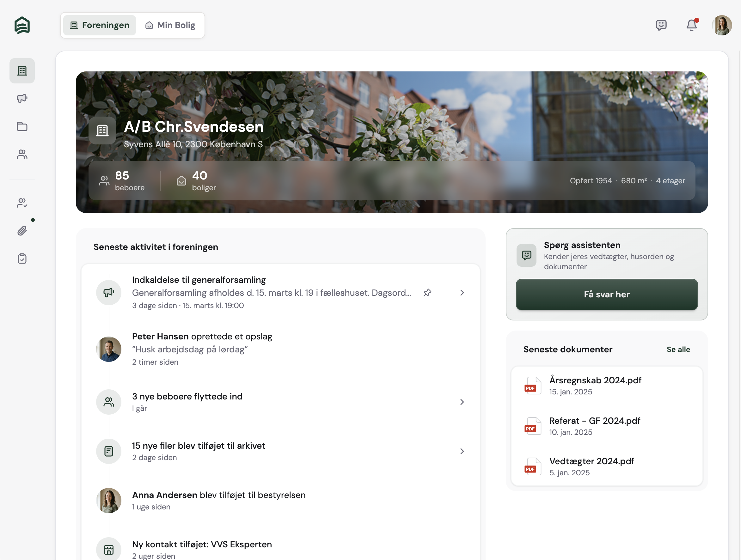
Task: Switch to the Min Bolig tab
Action: [x=170, y=25]
